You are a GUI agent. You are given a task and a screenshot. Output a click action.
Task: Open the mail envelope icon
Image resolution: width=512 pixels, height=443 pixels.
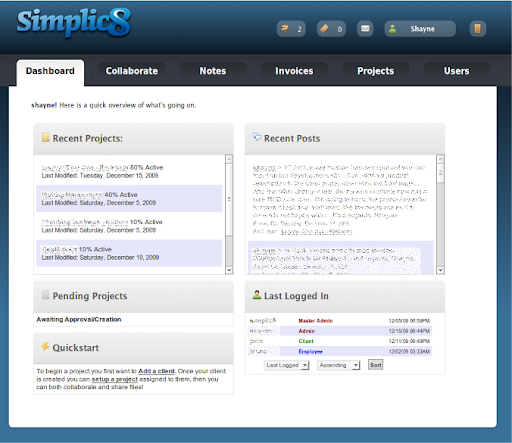coord(365,29)
